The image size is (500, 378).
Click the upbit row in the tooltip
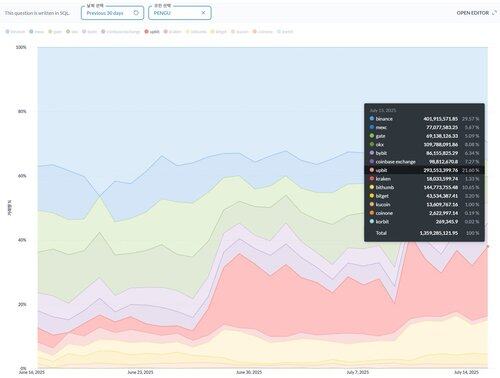[424, 170]
